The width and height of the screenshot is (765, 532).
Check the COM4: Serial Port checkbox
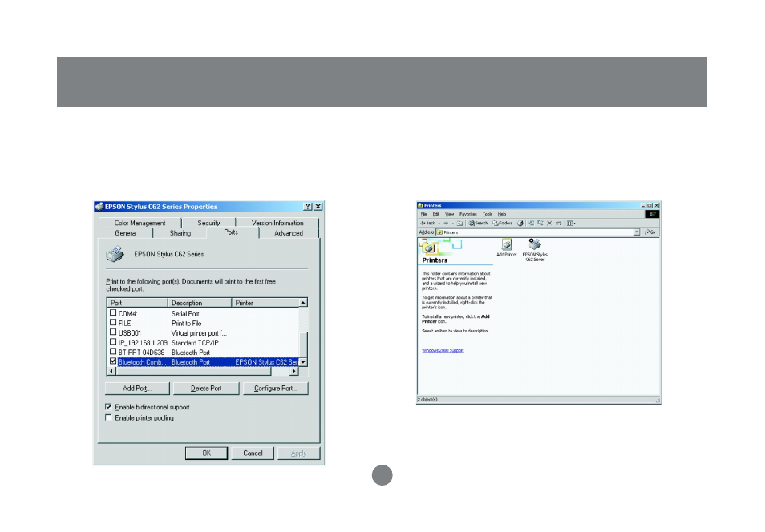[113, 313]
